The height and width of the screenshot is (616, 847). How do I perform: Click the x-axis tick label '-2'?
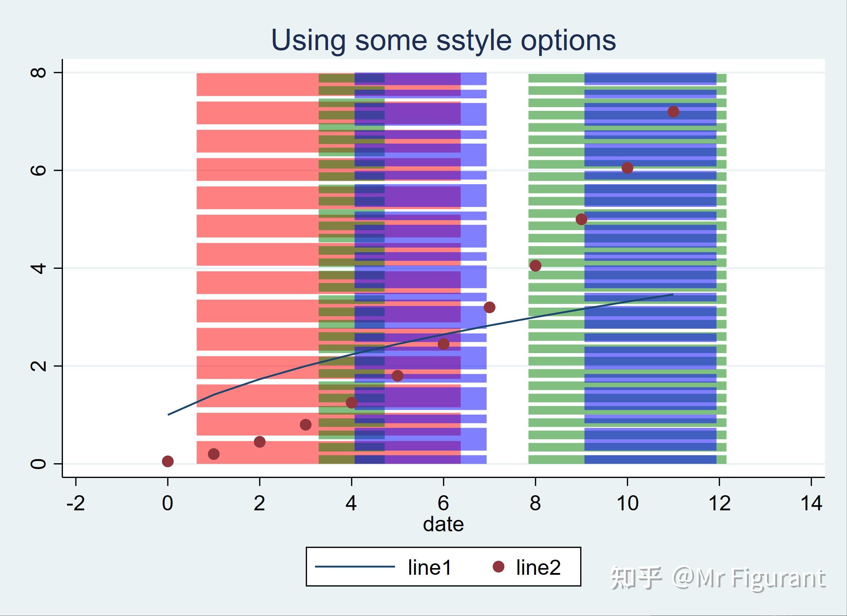[76, 503]
